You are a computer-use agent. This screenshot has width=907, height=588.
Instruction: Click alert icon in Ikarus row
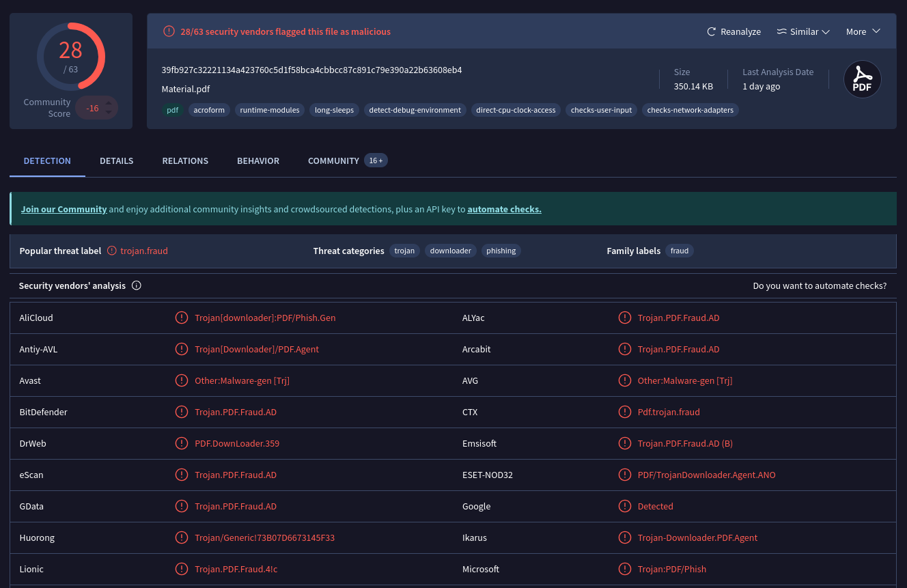pos(625,537)
